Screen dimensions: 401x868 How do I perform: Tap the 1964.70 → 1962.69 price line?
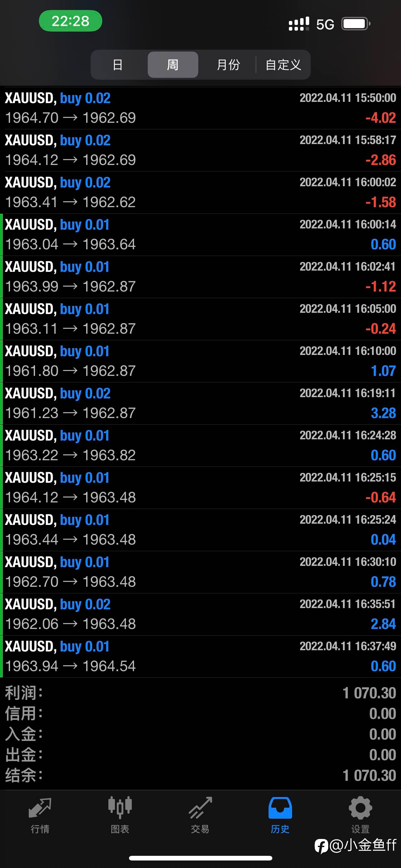coord(70,118)
